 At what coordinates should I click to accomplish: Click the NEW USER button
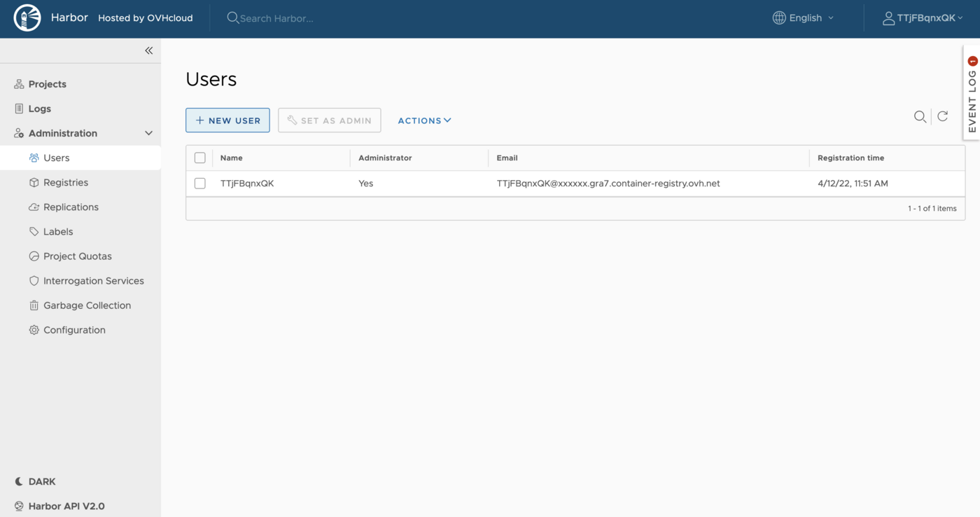pos(227,120)
